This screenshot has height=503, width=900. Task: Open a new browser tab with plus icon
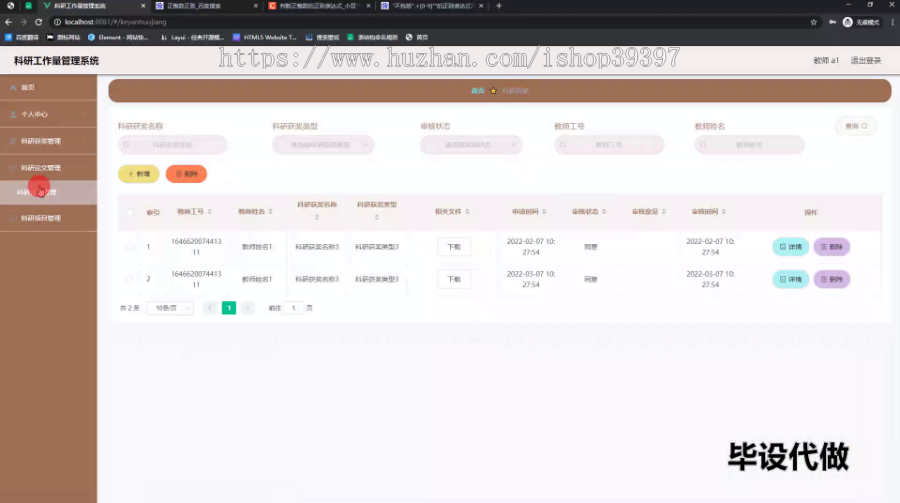click(x=499, y=6)
